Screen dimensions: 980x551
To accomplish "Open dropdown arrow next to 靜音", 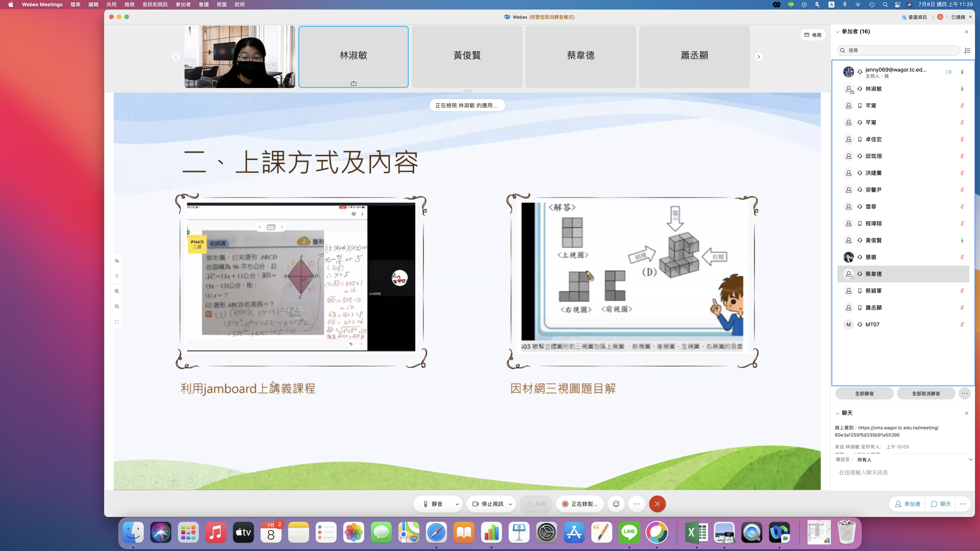I will (457, 504).
